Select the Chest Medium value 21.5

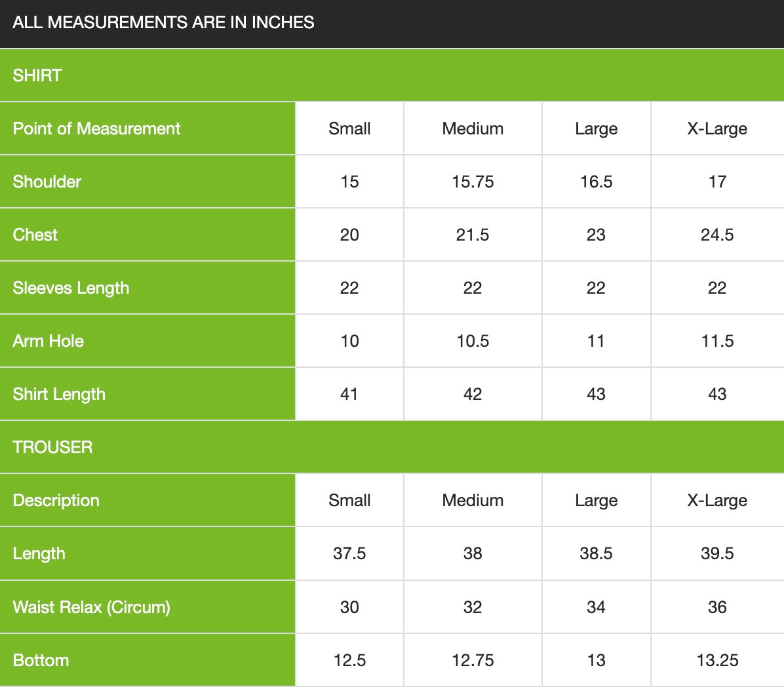point(473,235)
